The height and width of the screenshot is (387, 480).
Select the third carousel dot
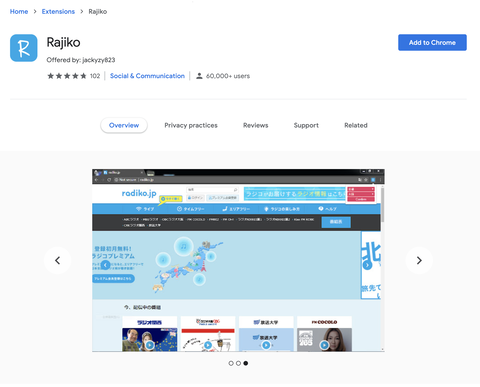click(246, 363)
